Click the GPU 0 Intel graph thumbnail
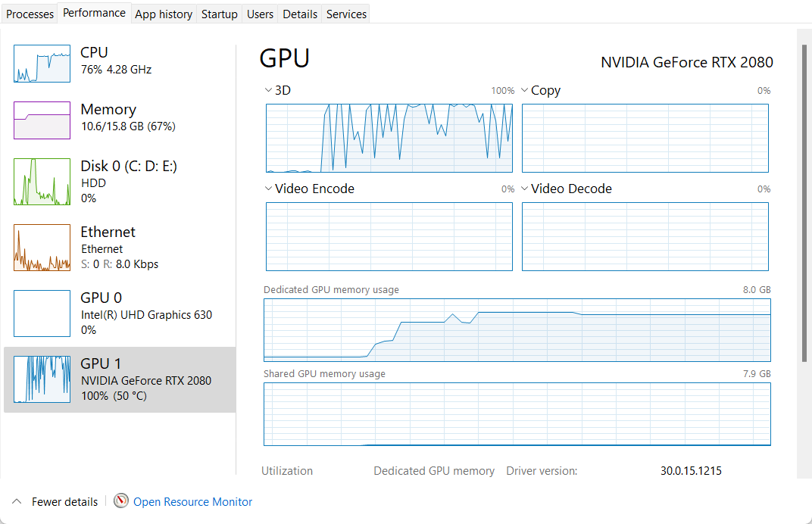This screenshot has width=812, height=524. click(42, 313)
